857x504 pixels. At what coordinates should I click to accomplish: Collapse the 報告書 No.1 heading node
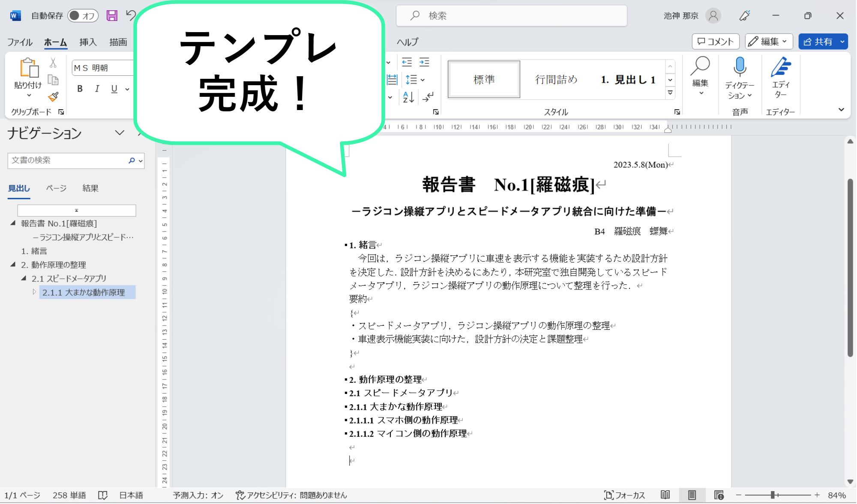click(x=13, y=223)
